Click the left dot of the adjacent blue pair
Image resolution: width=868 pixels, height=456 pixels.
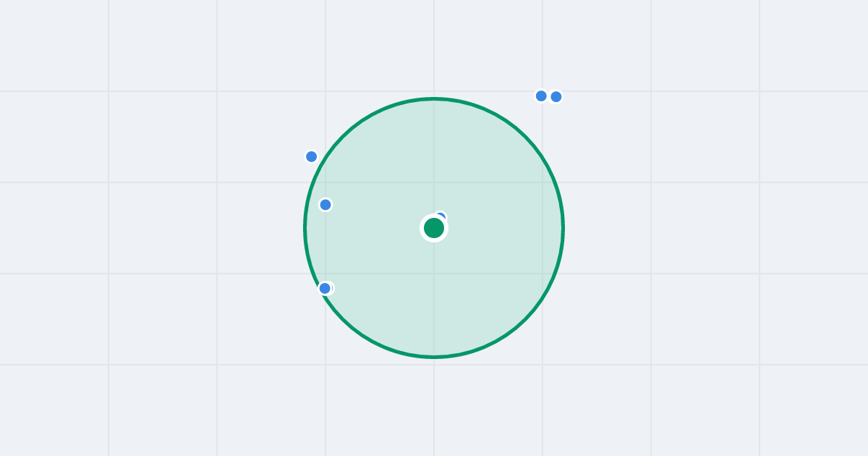tap(541, 96)
